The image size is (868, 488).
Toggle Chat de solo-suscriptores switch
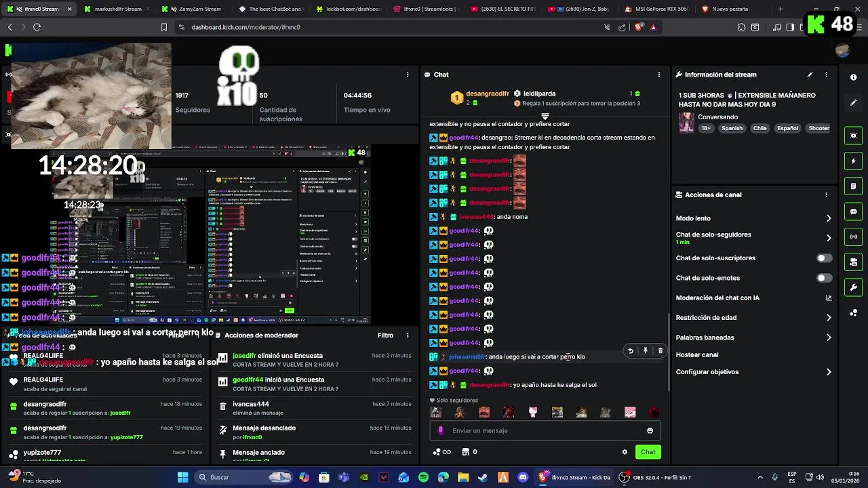click(824, 258)
